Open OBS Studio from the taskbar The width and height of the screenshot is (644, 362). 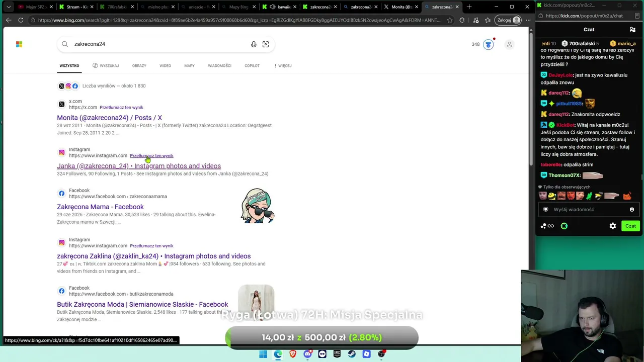click(382, 354)
